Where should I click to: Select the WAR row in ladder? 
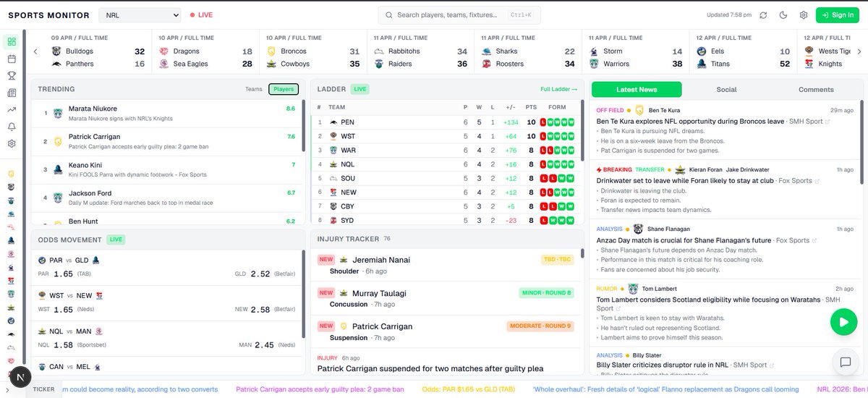click(447, 150)
